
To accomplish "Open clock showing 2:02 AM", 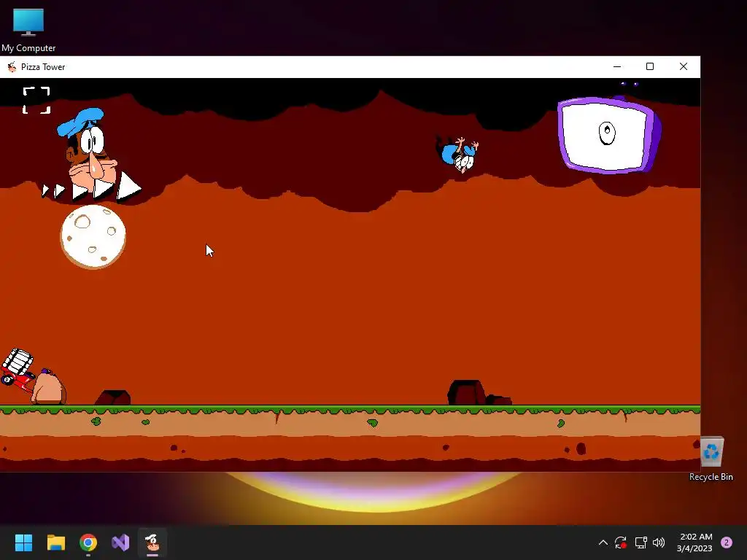I will click(694, 542).
